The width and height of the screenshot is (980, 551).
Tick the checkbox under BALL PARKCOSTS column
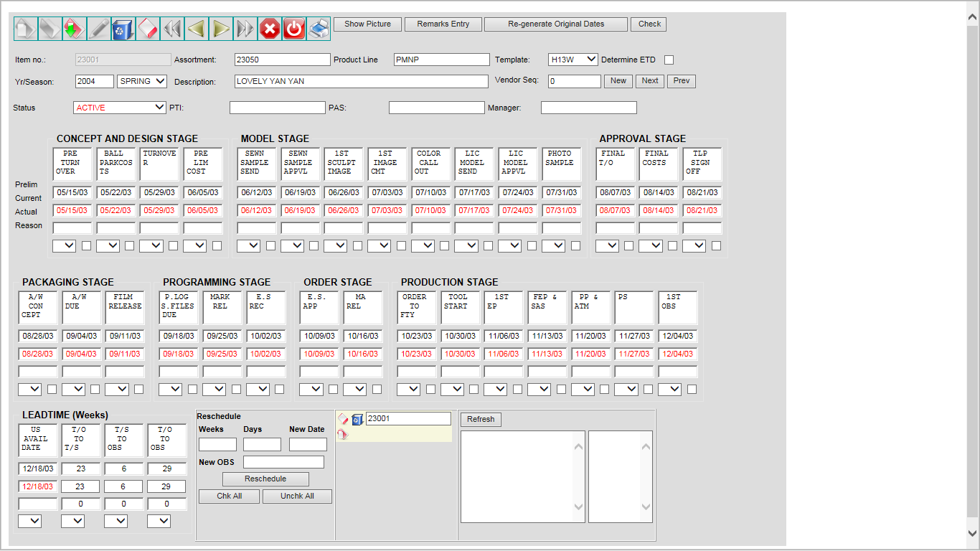130,245
